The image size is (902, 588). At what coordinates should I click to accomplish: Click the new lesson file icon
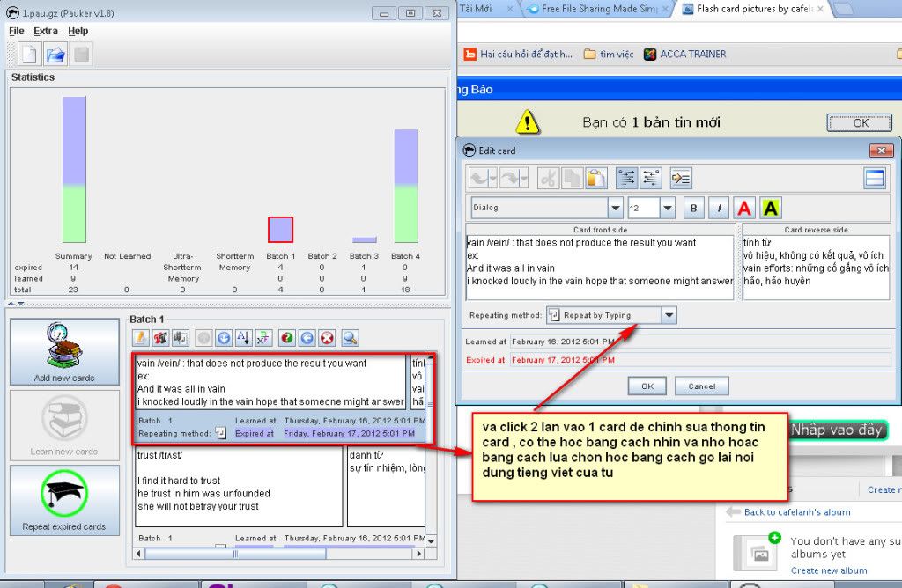point(29,54)
